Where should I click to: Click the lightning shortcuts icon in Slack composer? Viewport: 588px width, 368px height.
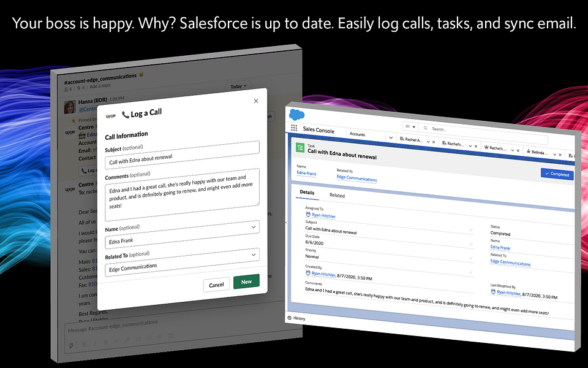point(71,345)
